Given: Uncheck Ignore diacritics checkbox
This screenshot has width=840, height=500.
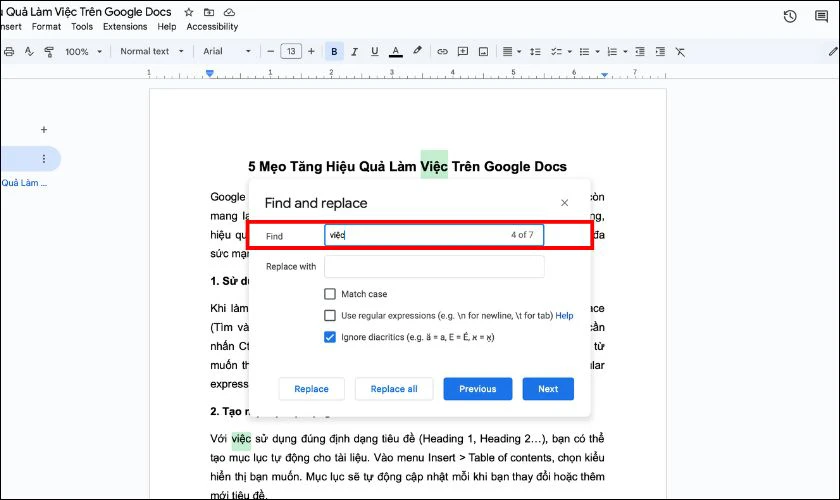Looking at the screenshot, I should point(330,337).
